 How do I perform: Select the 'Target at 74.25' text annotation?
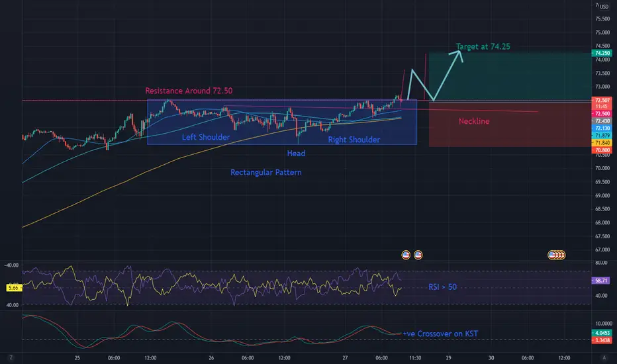(x=483, y=46)
